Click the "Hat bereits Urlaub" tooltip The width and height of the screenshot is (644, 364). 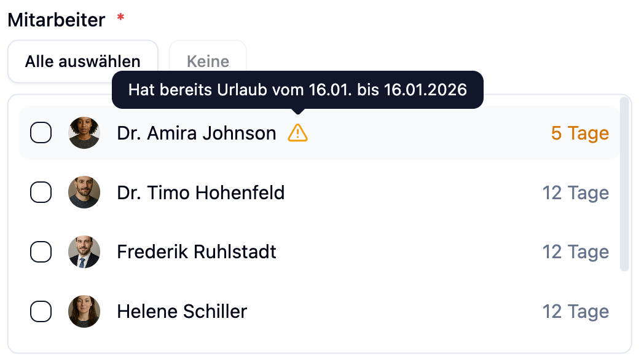pos(297,90)
